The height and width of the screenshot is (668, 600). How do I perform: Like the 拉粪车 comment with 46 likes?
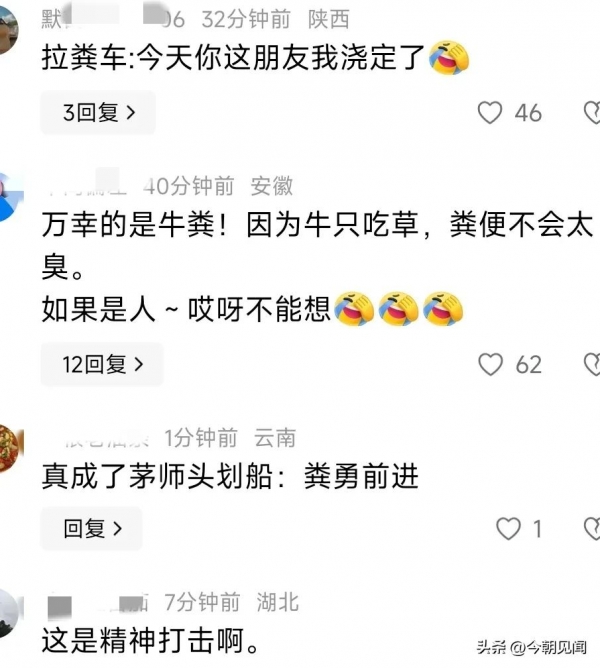point(490,112)
